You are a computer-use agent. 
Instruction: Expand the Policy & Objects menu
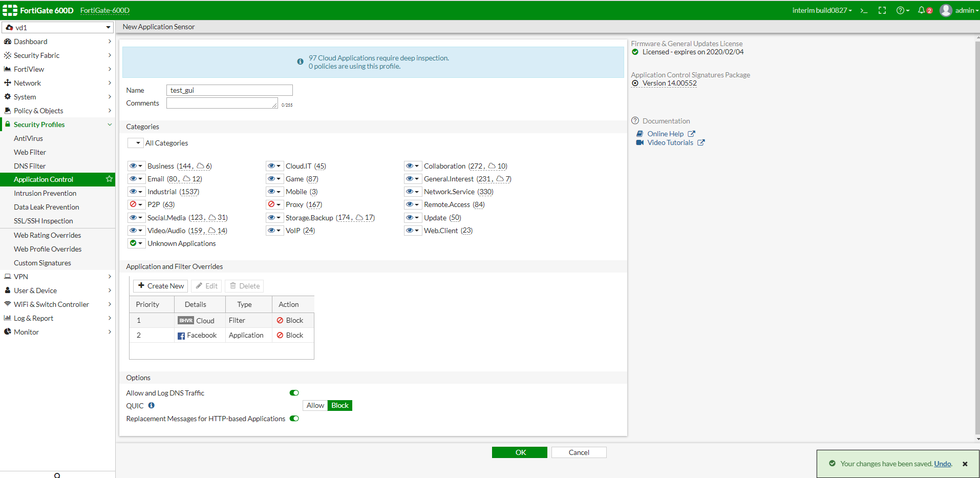57,111
